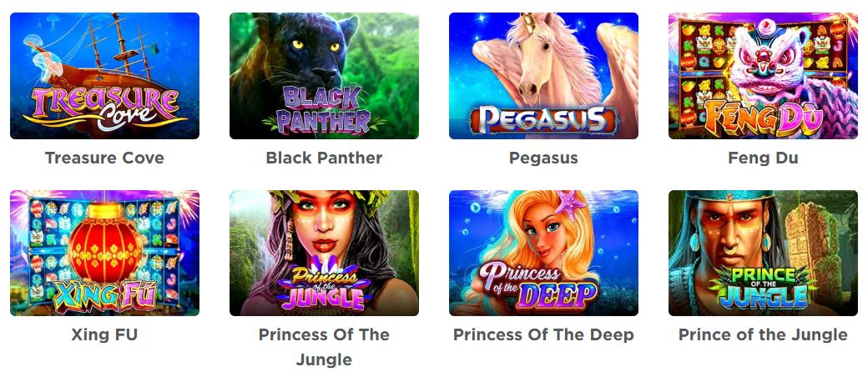The image size is (868, 377).
Task: Launch the Feng Du game thumbnail
Action: pyautogui.click(x=763, y=76)
